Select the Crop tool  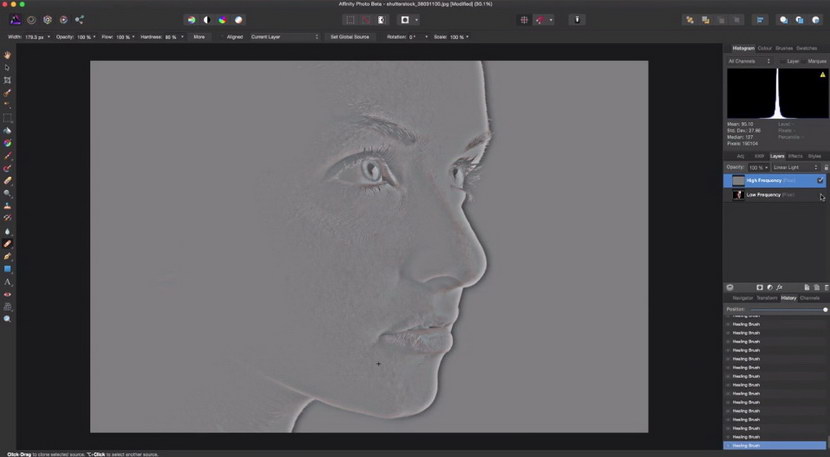coord(7,80)
